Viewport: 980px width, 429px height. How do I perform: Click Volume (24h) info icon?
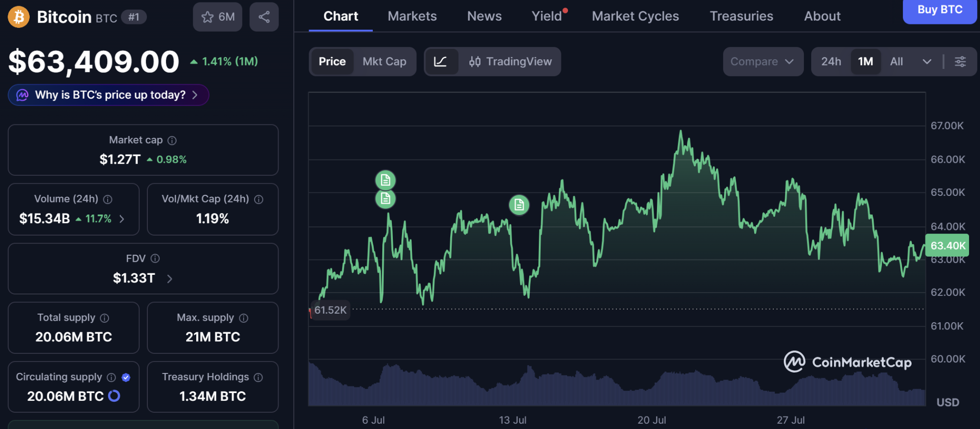[x=108, y=199]
